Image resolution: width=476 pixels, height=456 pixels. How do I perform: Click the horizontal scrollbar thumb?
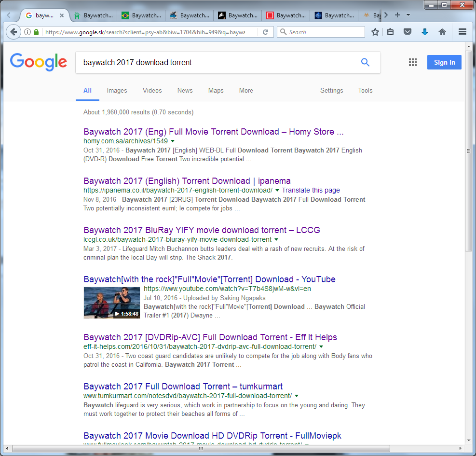point(201,448)
